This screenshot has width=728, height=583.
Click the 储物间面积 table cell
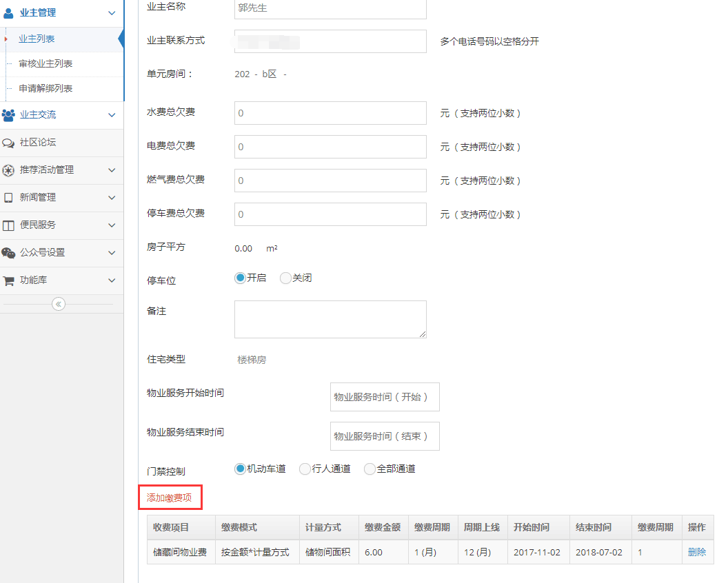(x=327, y=552)
